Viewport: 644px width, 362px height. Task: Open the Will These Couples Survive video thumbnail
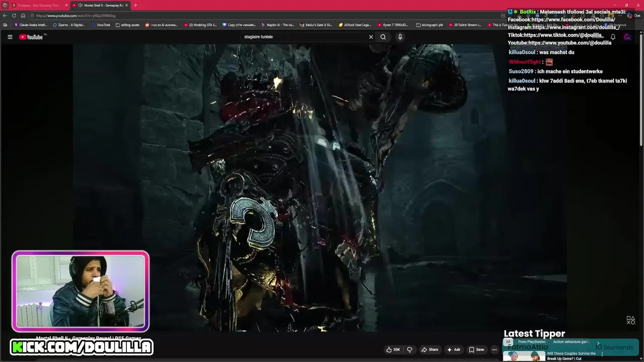tap(524, 356)
